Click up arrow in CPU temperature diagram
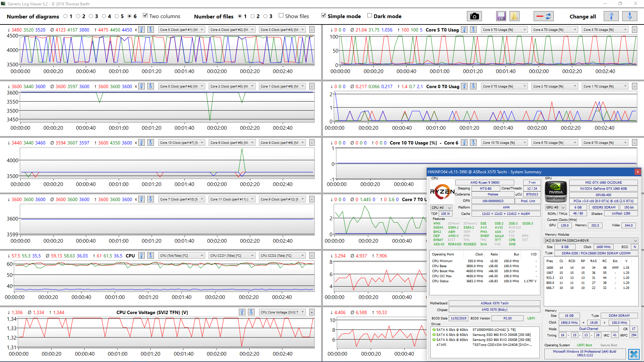Screen dimensions: 644x362 [142, 255]
